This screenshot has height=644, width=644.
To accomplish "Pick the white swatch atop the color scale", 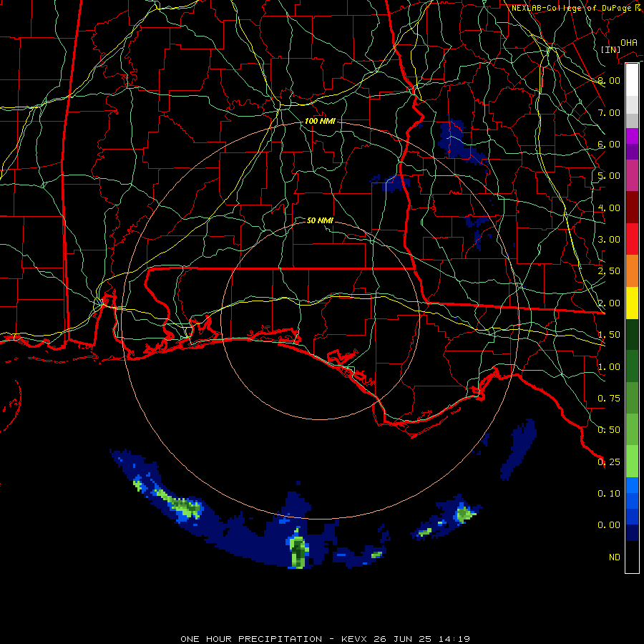I will point(632,80).
